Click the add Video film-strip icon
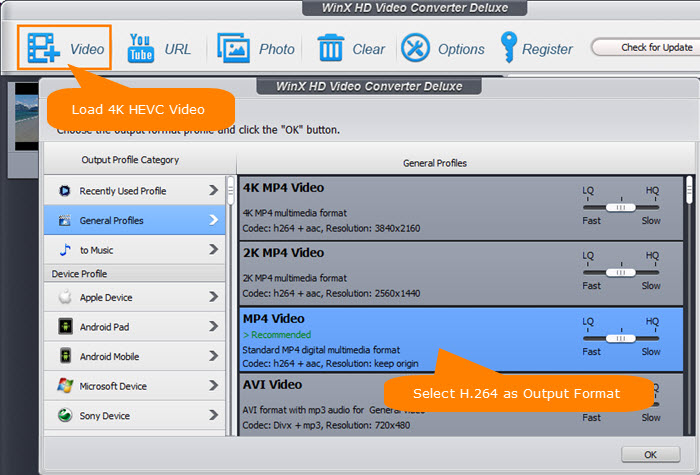Image resolution: width=700 pixels, height=475 pixels. 43,48
